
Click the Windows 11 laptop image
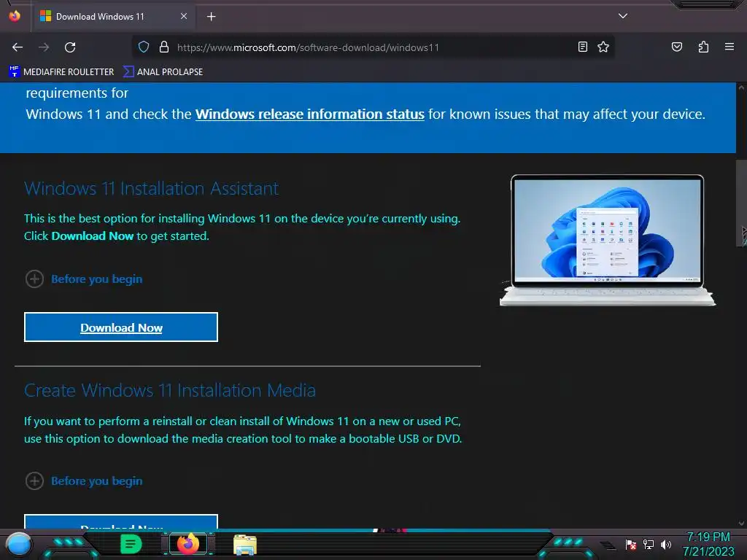608,240
